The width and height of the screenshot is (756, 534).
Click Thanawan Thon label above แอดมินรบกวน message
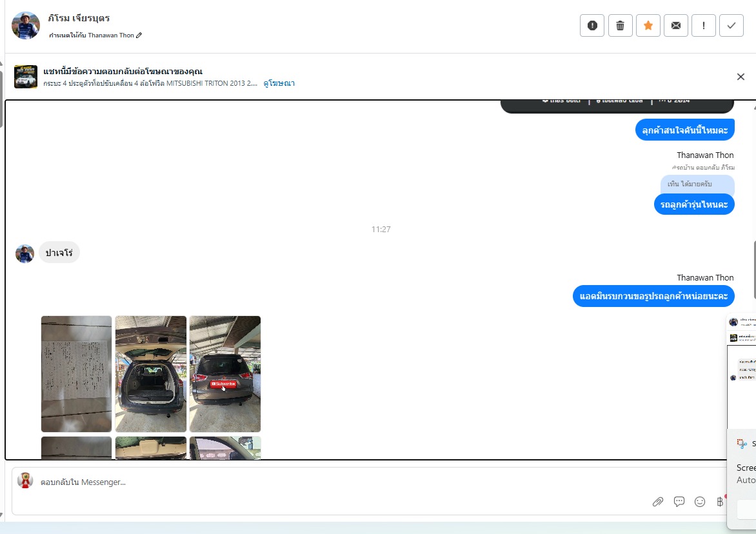(x=705, y=277)
